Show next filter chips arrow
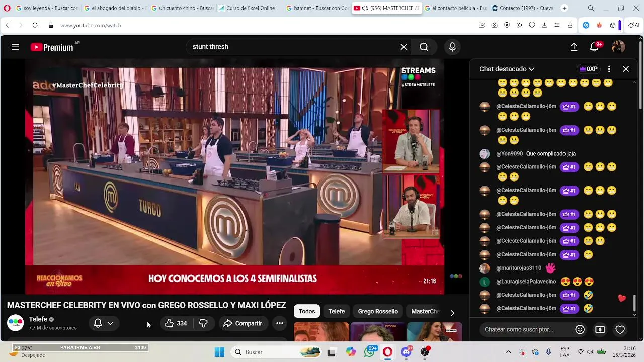 [x=452, y=313]
